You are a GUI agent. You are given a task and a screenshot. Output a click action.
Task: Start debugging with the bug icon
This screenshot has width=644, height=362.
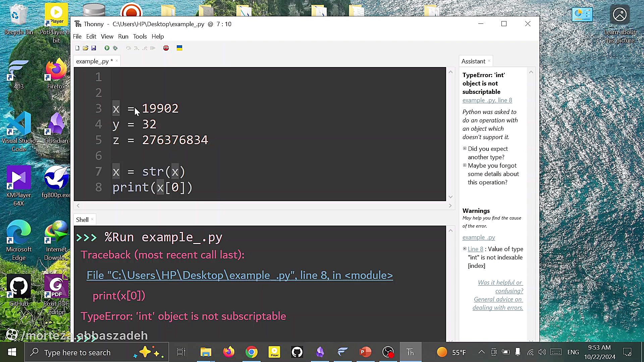[115, 48]
